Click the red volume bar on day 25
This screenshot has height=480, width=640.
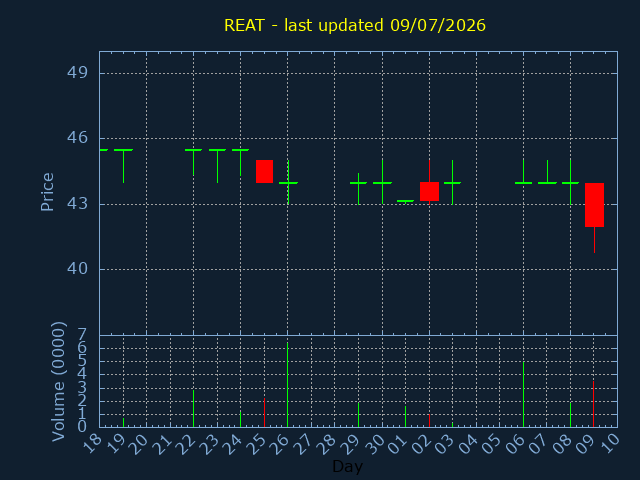tap(264, 413)
